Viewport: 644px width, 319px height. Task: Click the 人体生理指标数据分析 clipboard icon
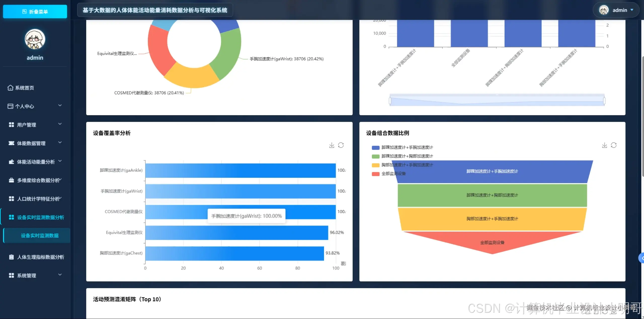tap(11, 257)
